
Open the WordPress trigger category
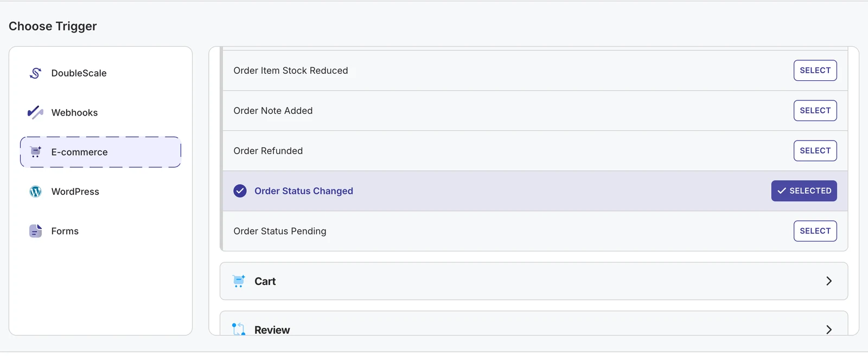tap(100, 192)
